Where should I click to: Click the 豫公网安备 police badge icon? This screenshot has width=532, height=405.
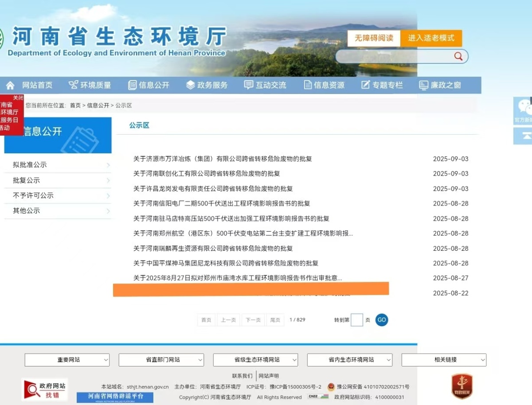click(331, 387)
